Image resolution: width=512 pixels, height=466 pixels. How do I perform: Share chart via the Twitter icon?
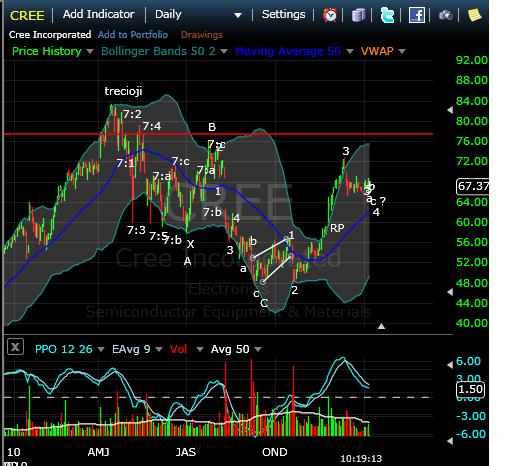click(387, 15)
